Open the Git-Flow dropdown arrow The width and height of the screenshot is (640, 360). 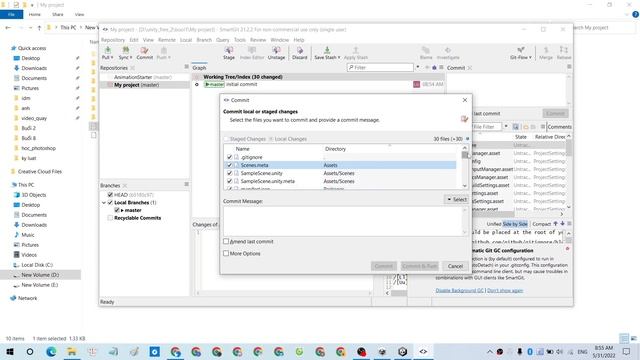(x=530, y=58)
